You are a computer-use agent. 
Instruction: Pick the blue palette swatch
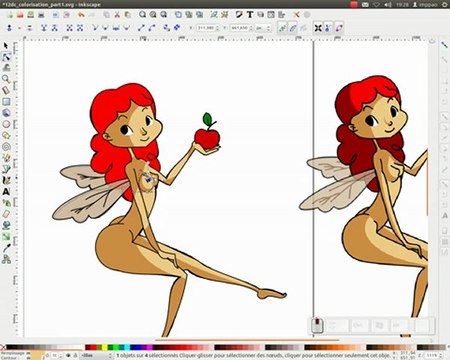coord(138,347)
